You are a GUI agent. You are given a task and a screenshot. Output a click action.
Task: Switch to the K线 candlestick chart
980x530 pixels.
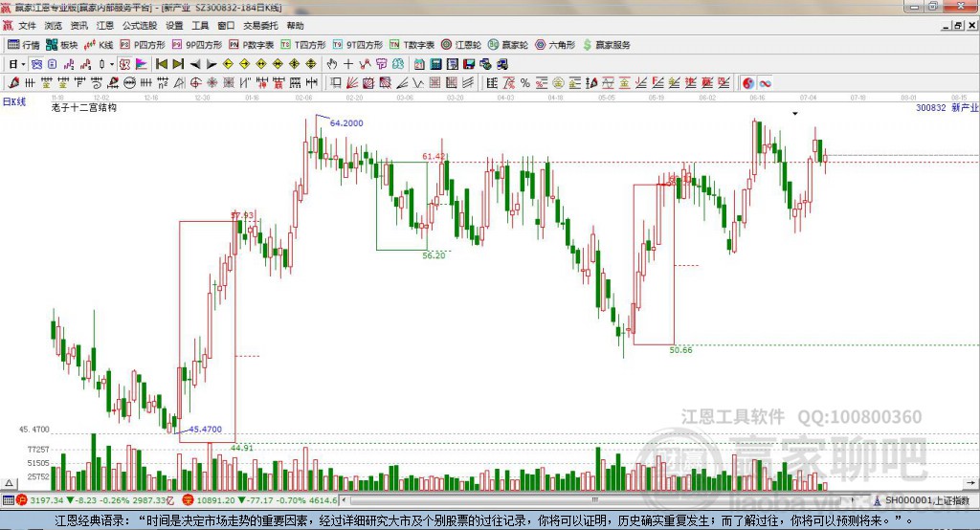(99, 45)
